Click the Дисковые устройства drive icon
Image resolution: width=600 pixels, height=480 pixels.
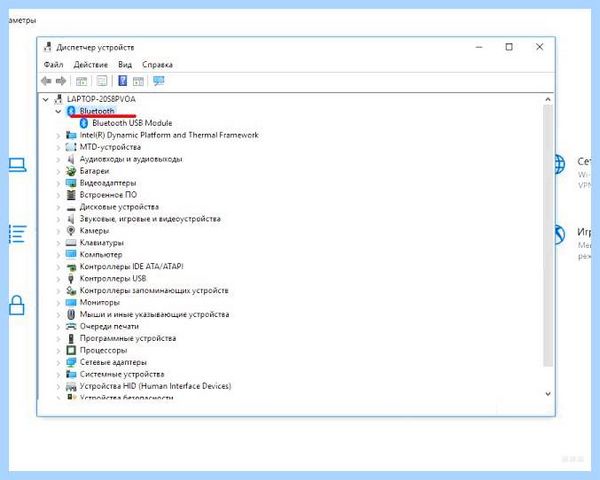point(71,209)
